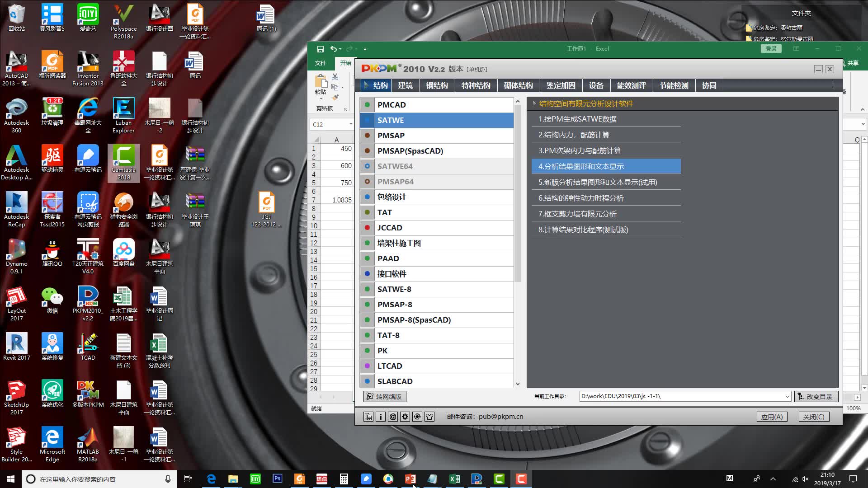Screen dimensions: 868x488
Task: Switch to the 钢结构 tab
Action: tap(437, 85)
